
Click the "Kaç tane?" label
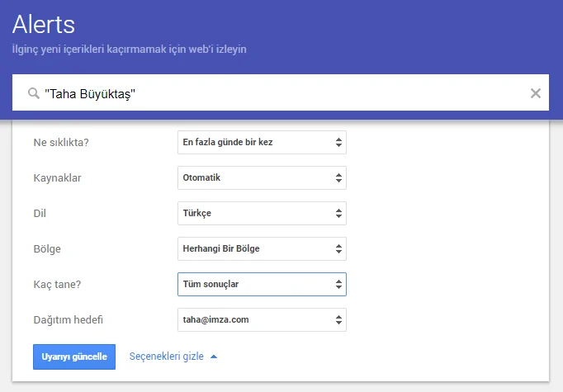(57, 285)
